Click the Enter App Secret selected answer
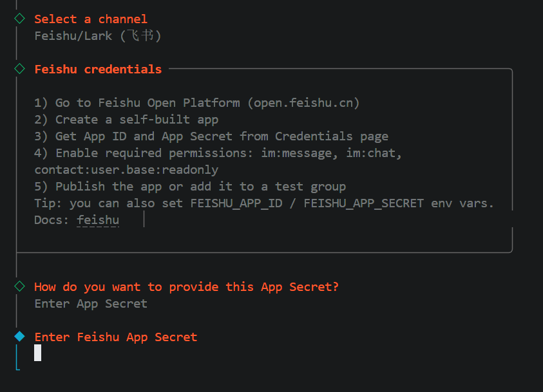This screenshot has width=543, height=392. (91, 304)
